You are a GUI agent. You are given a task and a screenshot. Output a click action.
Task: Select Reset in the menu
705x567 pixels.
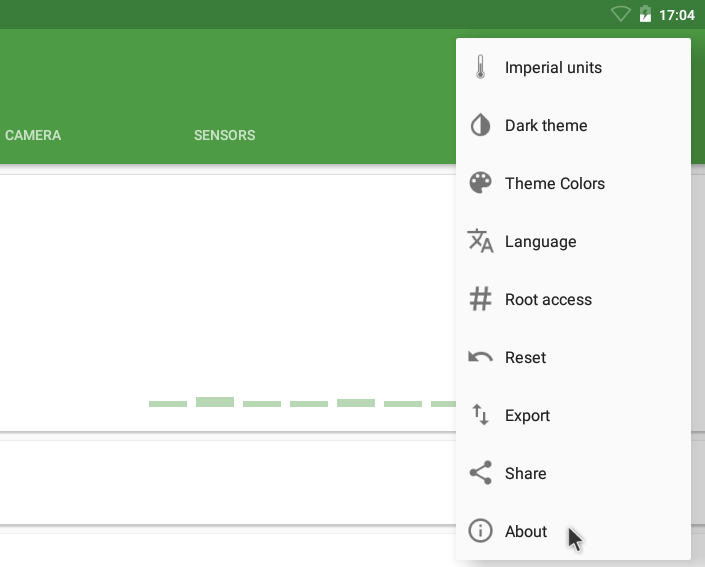tap(573, 357)
